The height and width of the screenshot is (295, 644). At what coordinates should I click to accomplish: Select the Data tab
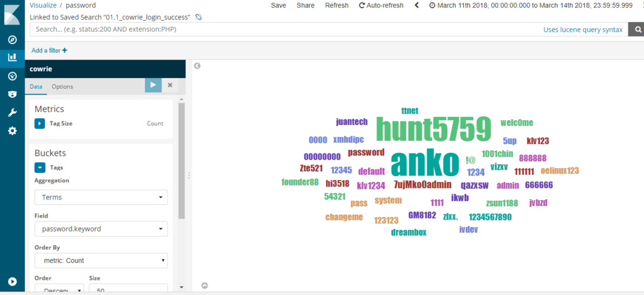(x=36, y=86)
